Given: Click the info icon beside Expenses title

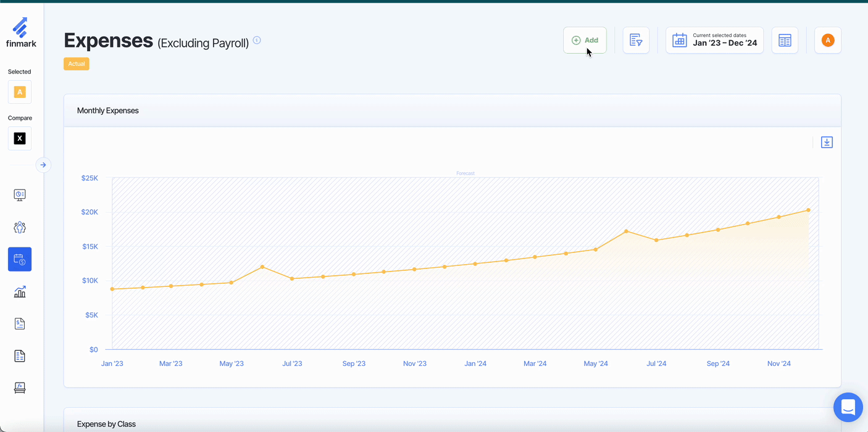Looking at the screenshot, I should 257,40.
